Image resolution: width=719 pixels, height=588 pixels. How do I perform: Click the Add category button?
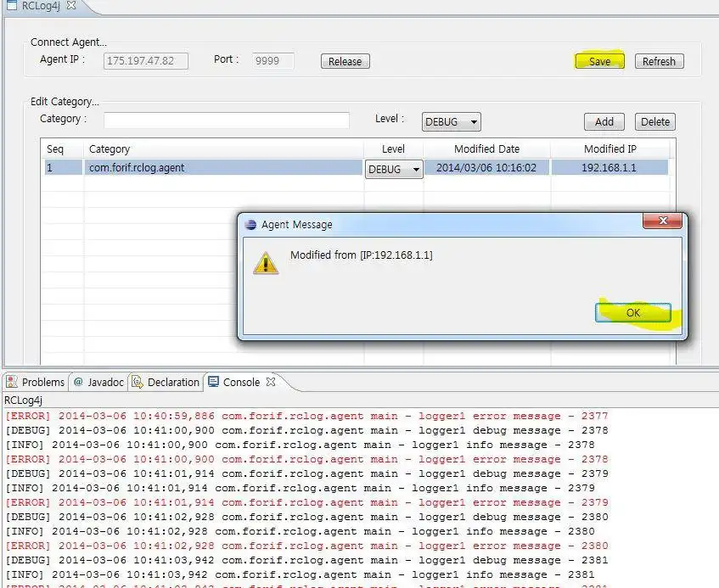point(604,121)
